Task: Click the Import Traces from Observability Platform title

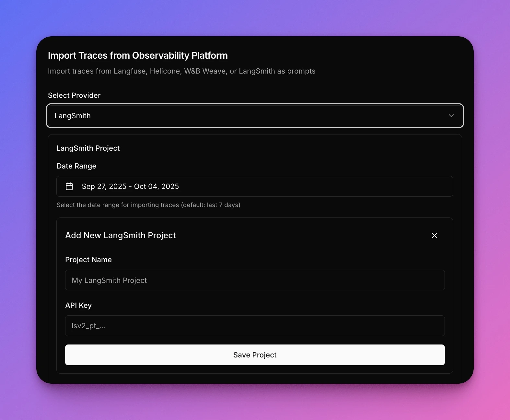Action: [x=138, y=55]
